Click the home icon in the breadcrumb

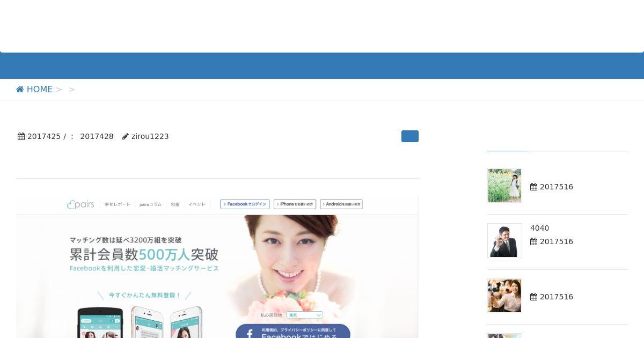pos(20,89)
